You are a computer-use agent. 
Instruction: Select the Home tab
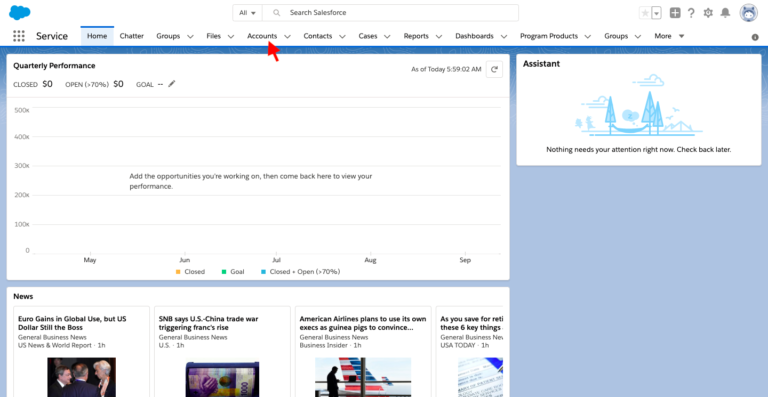click(97, 36)
